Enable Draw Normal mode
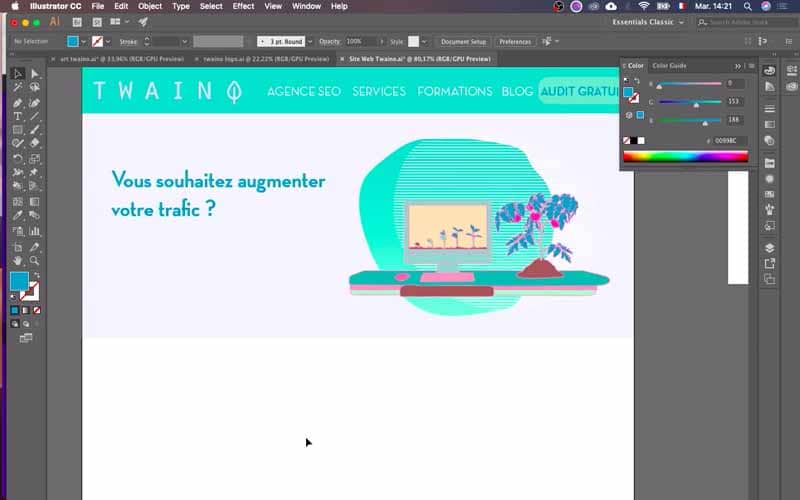Screen dimensions: 800x500 (x=14, y=324)
